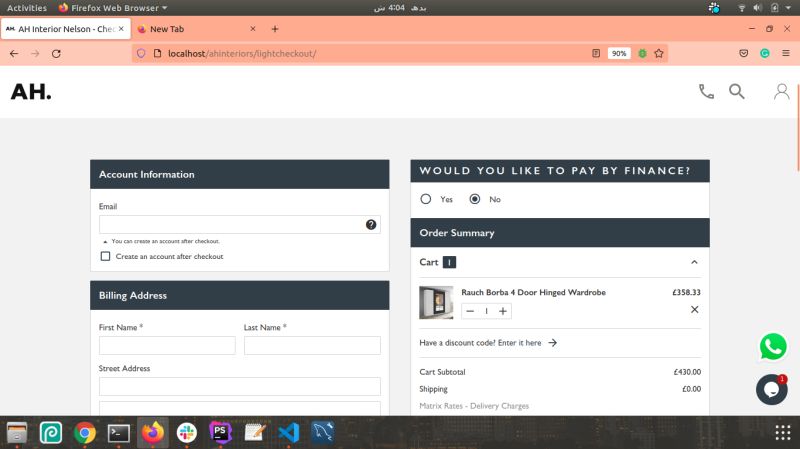Viewport: 800px width, 449px height.
Task: Toggle Firefox reader view icon
Action: click(595, 54)
